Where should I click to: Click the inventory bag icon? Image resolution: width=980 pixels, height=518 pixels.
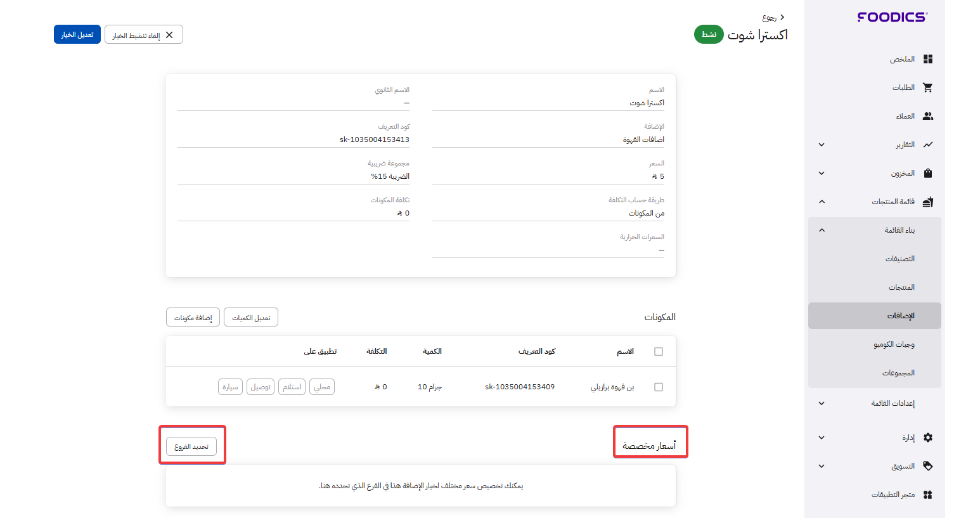pos(927,173)
